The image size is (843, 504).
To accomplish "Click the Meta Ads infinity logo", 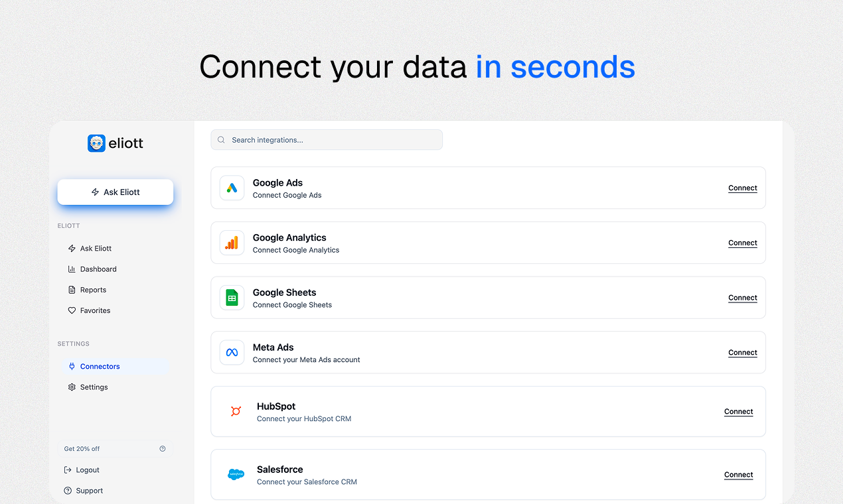I will (x=232, y=352).
